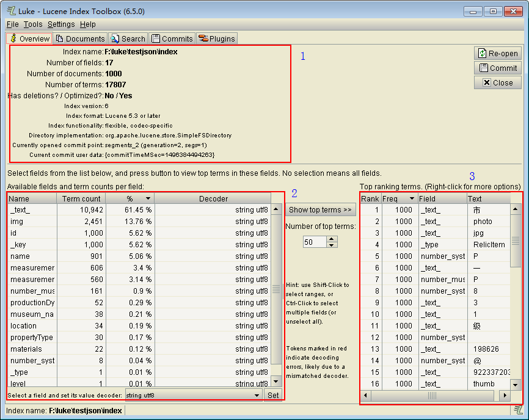Click the top terms vertical scrollbar thumb
Viewport: 529px width, 420px height.
click(515, 241)
